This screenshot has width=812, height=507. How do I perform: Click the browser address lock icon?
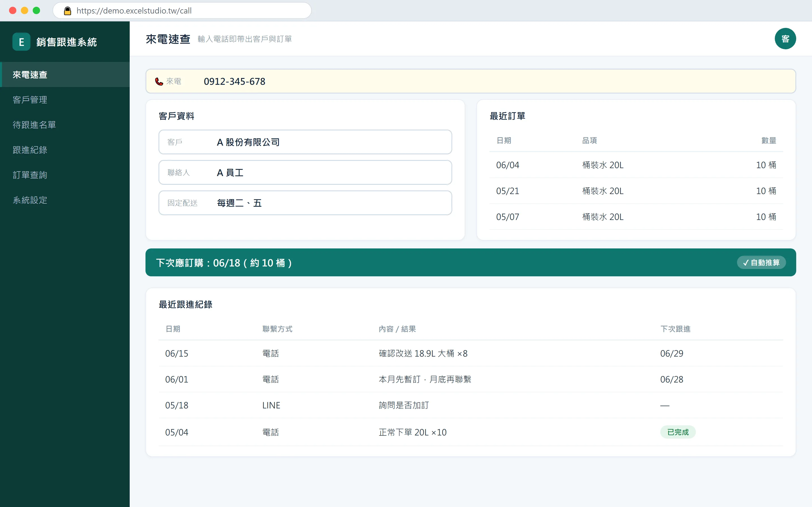pos(67,11)
